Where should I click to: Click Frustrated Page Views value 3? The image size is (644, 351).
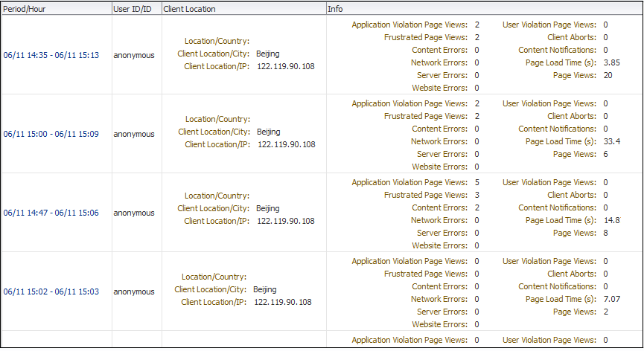pyautogui.click(x=476, y=195)
